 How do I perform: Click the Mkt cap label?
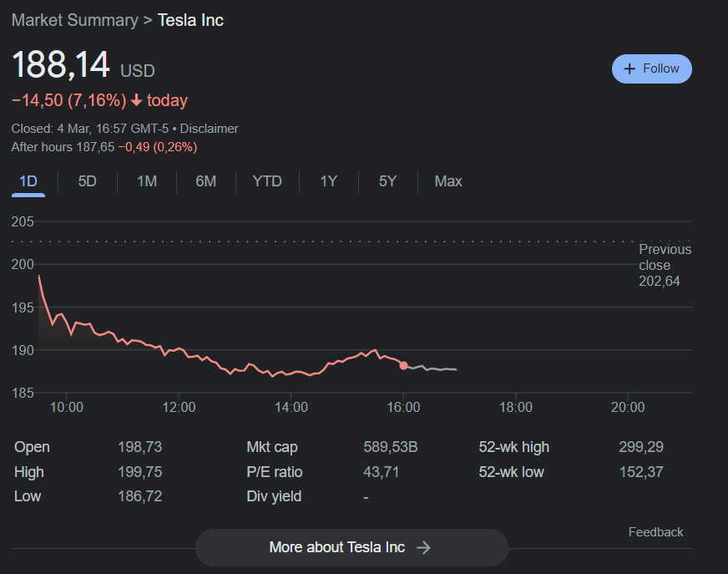coord(272,447)
